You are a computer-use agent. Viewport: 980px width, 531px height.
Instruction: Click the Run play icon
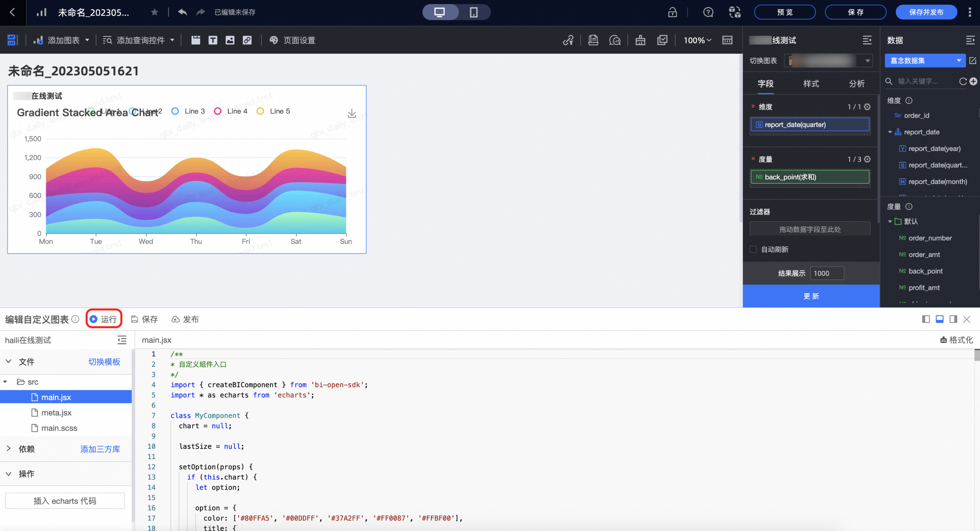[93, 319]
